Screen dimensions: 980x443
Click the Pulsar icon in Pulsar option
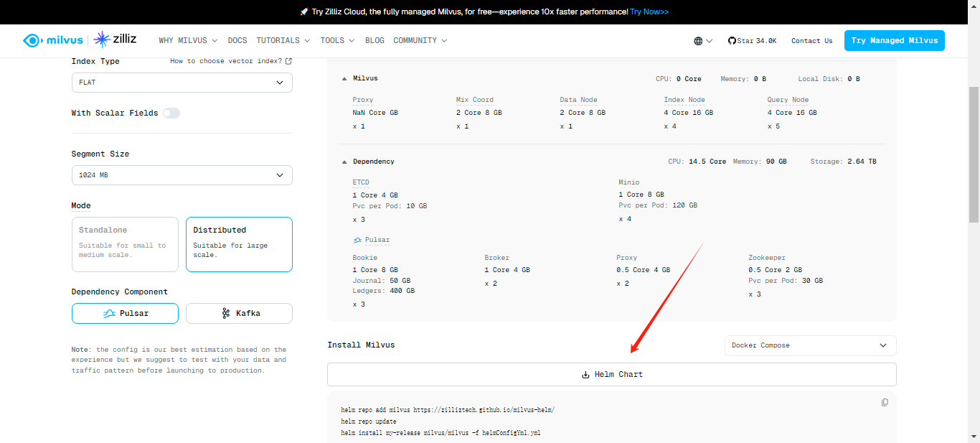coord(109,314)
